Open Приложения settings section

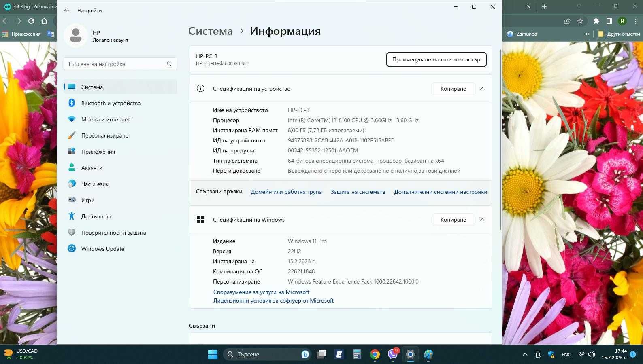coord(120,152)
